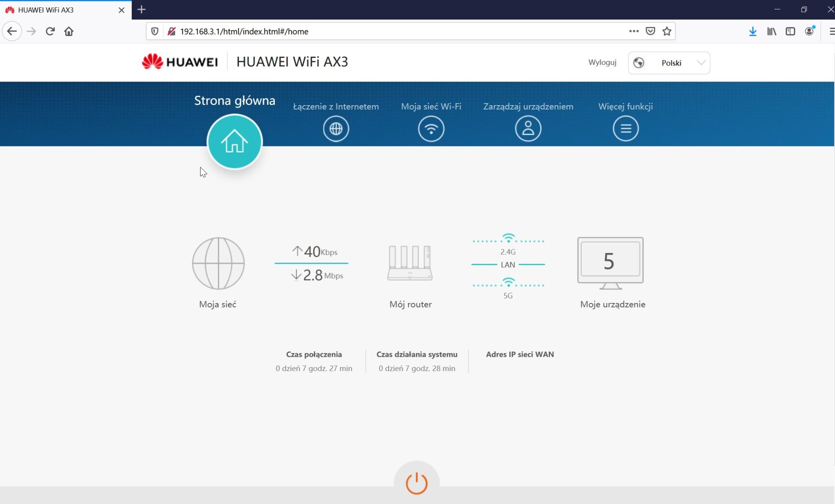Reload the page with refresh button
This screenshot has height=504, width=835.
(50, 31)
